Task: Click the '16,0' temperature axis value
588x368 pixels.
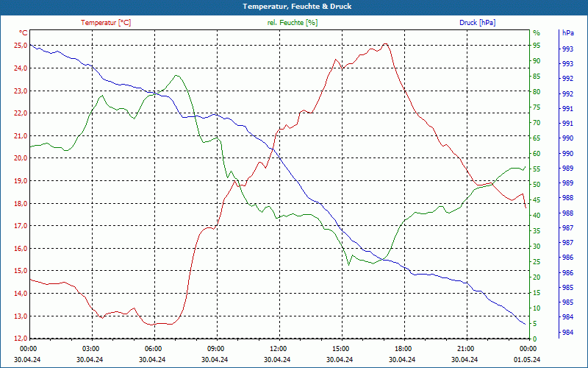Action: tap(21, 248)
